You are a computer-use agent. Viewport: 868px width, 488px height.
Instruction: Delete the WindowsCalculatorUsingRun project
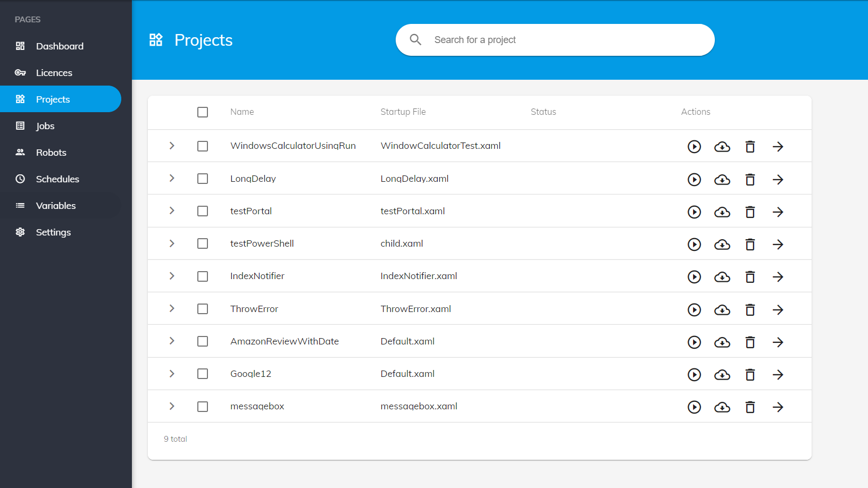(x=750, y=147)
